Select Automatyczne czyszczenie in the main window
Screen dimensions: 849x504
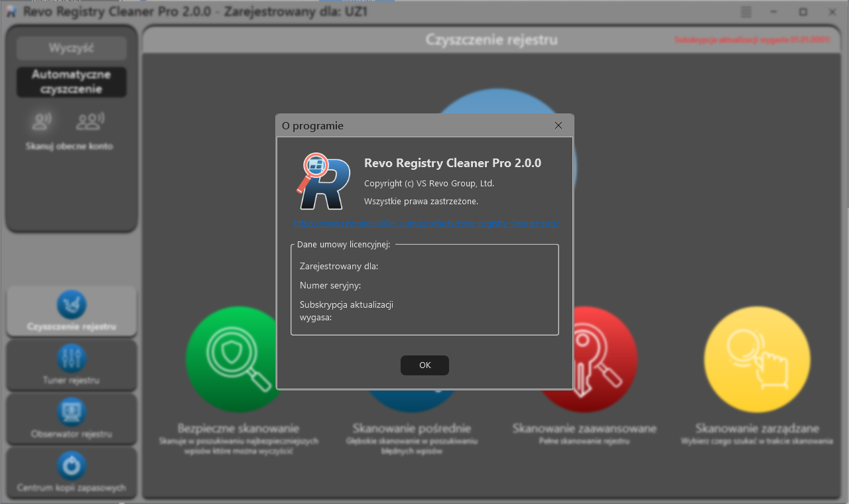(x=72, y=82)
